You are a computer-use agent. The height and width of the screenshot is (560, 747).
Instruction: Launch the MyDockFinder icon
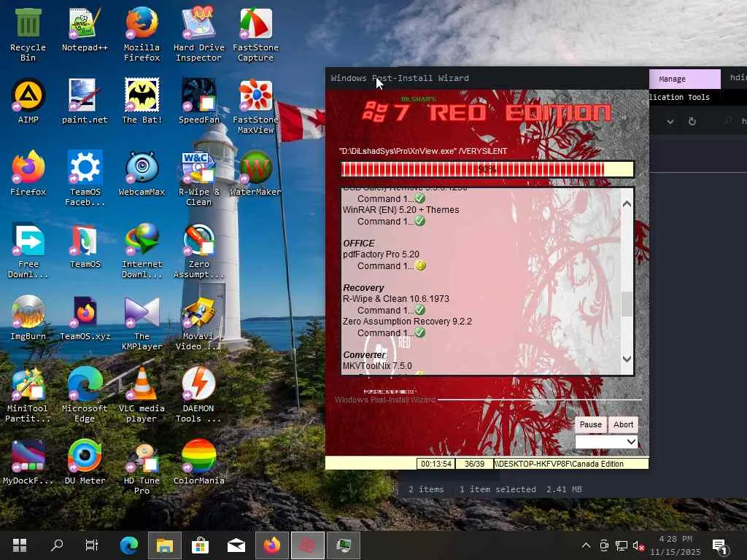[x=28, y=462]
